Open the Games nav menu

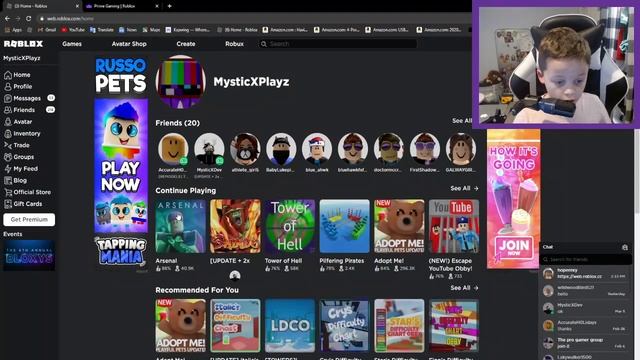(72, 44)
